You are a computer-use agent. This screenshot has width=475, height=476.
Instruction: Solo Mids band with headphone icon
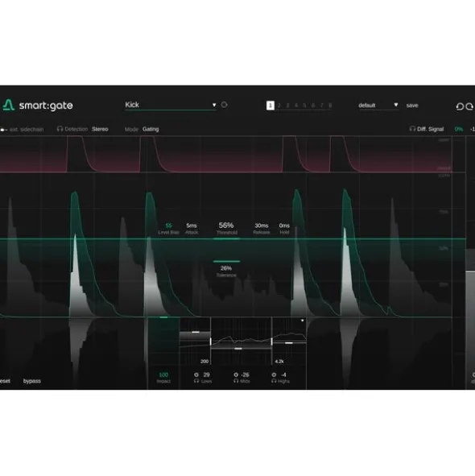[236, 381]
